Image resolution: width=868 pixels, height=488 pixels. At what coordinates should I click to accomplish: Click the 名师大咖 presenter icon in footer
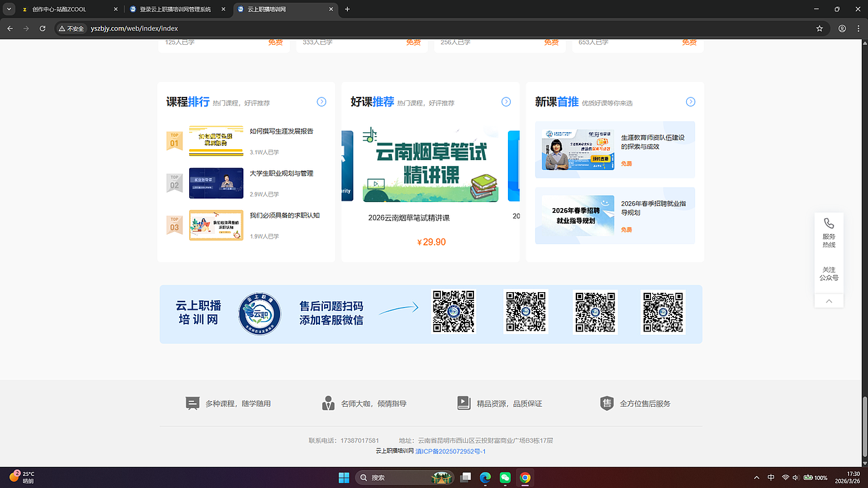[x=328, y=403]
